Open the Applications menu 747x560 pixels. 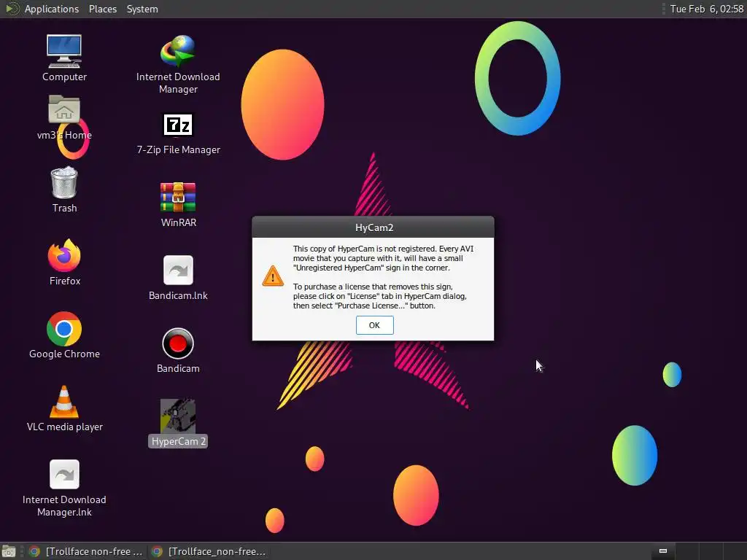[x=52, y=9]
